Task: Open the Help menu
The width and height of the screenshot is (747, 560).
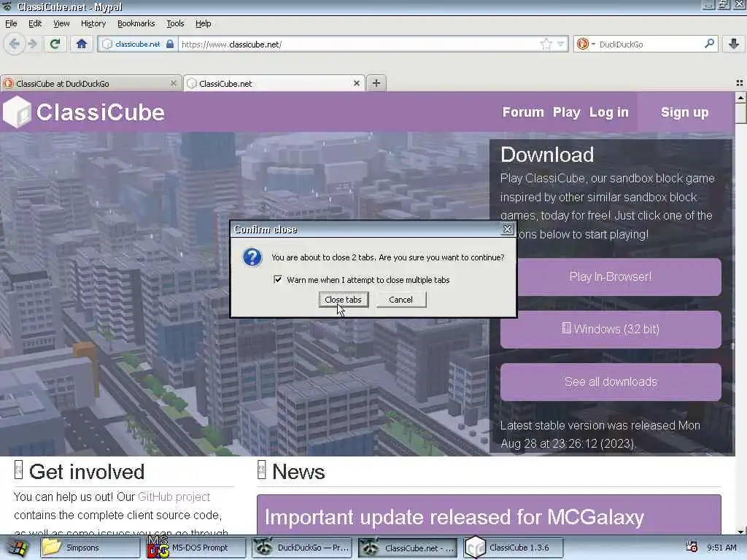Action: pos(203,23)
